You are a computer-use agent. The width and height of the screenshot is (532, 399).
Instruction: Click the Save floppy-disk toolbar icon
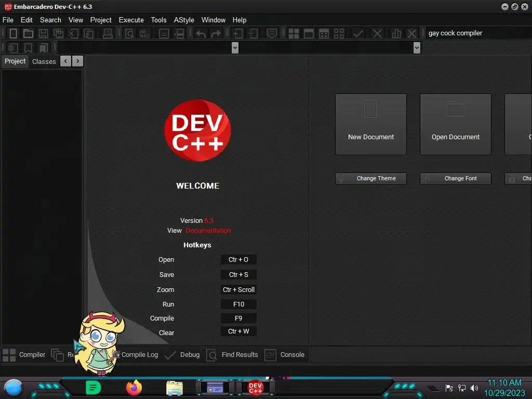(x=43, y=34)
